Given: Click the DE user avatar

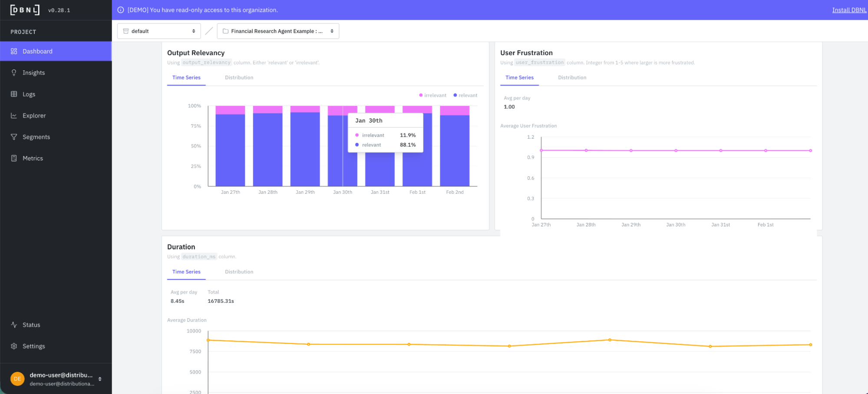Looking at the screenshot, I should pos(17,379).
